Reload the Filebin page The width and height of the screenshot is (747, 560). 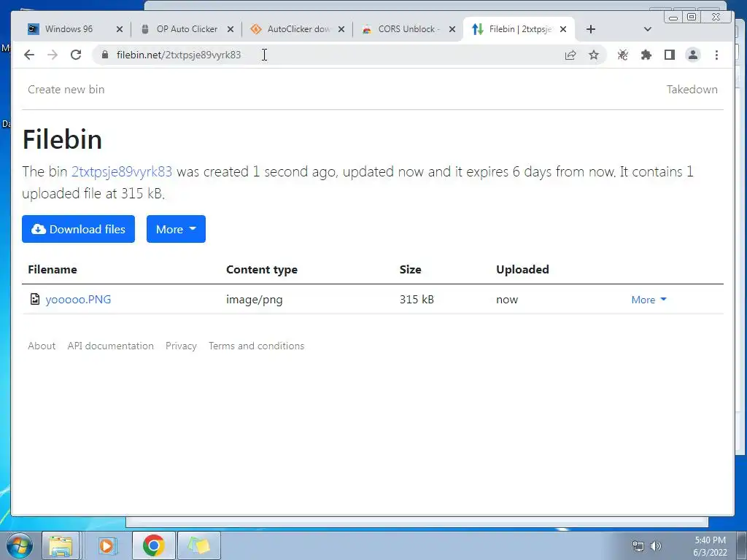(x=76, y=55)
